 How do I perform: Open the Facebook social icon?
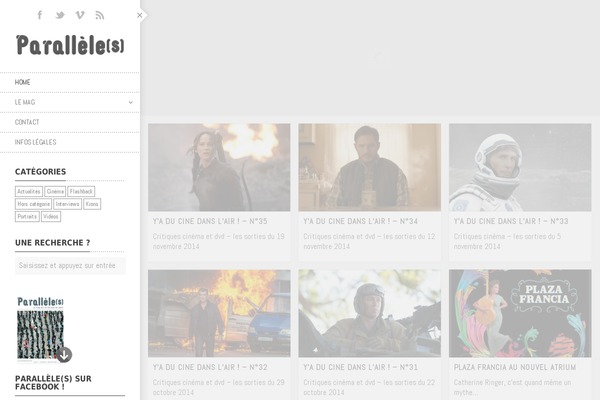(40, 15)
